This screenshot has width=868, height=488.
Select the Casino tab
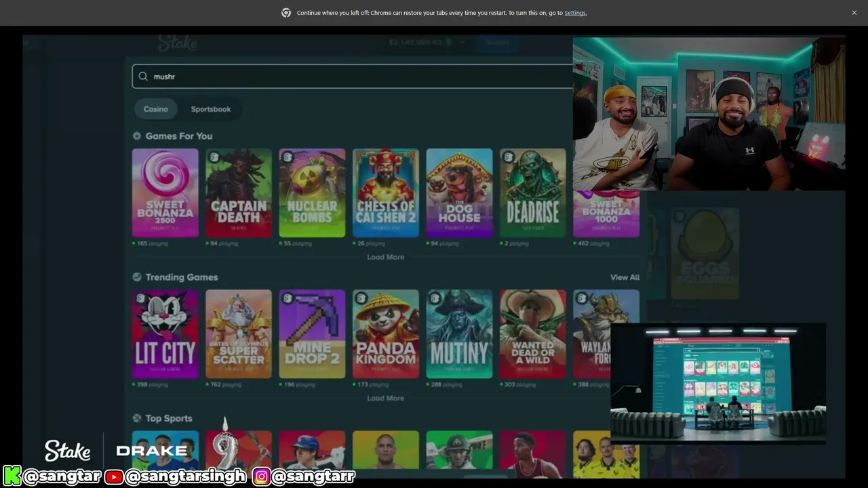click(155, 109)
